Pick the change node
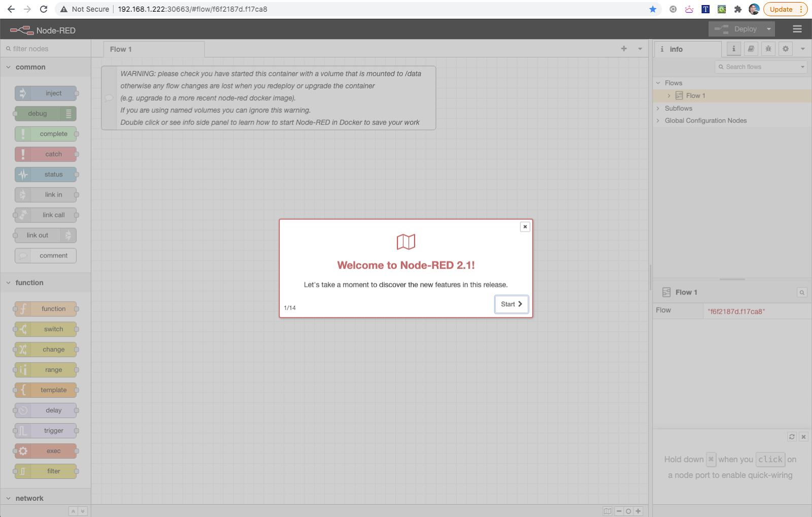 click(46, 349)
